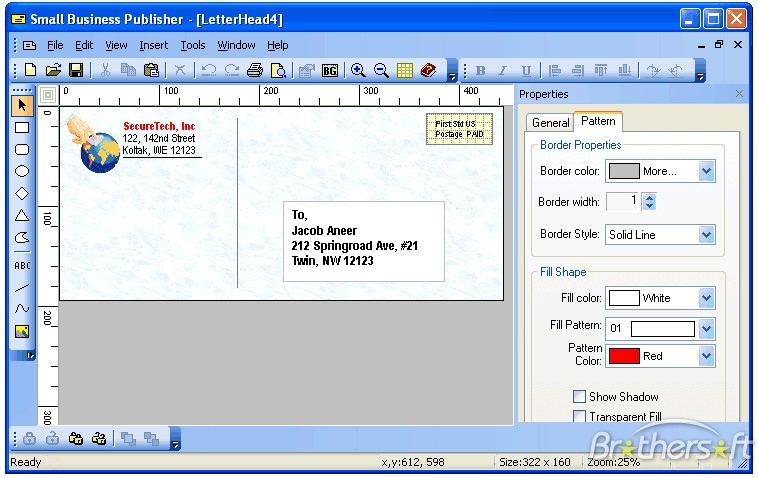
Task: Open the Help menu
Action: coord(277,45)
